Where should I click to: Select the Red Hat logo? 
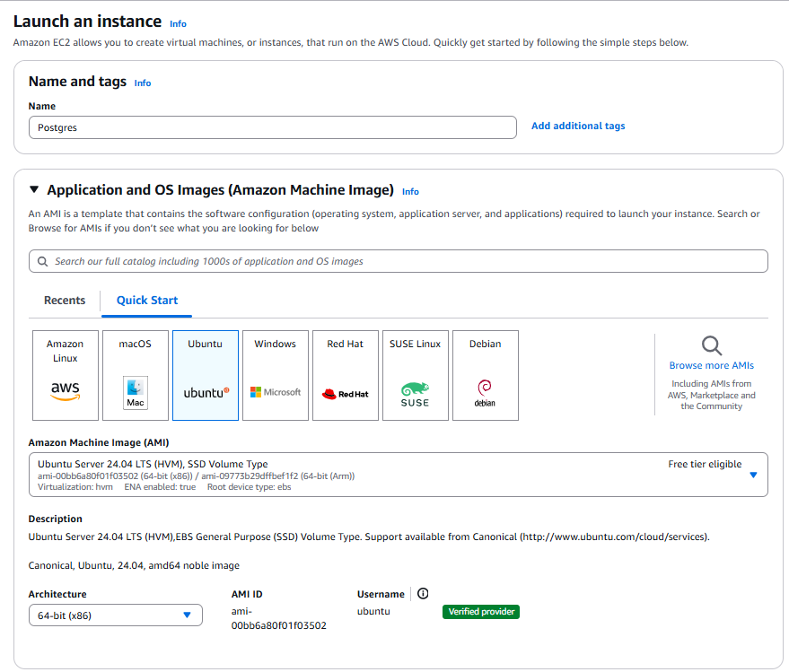pyautogui.click(x=345, y=392)
